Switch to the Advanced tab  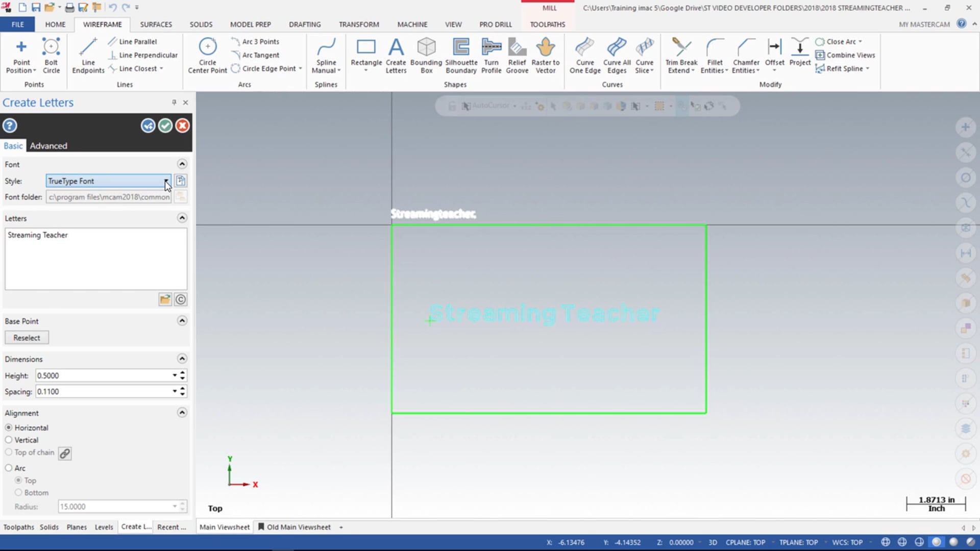(48, 145)
